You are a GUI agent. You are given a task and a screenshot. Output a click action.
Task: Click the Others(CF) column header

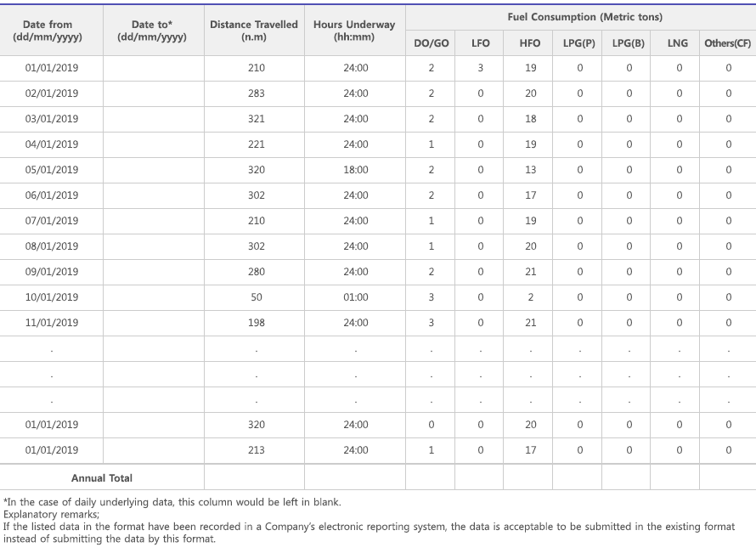(x=727, y=43)
